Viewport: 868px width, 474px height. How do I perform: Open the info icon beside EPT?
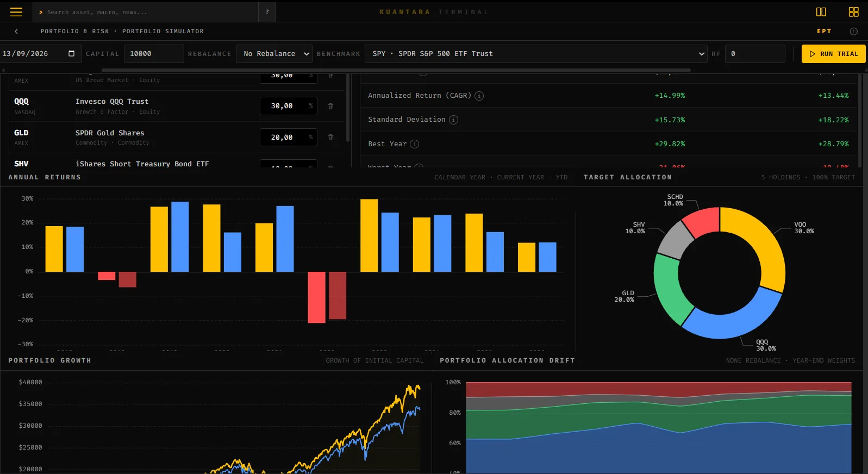pos(853,32)
